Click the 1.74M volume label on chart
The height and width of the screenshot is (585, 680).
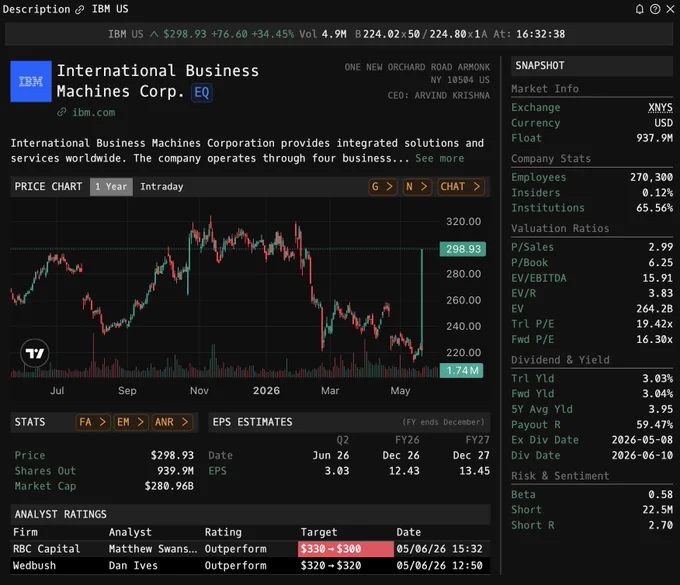461,371
